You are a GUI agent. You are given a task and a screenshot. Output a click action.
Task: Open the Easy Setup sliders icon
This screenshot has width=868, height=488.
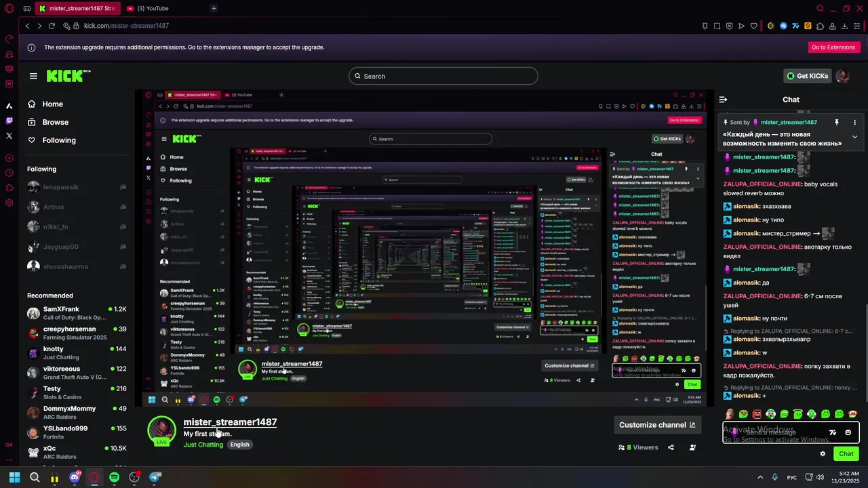(x=857, y=26)
